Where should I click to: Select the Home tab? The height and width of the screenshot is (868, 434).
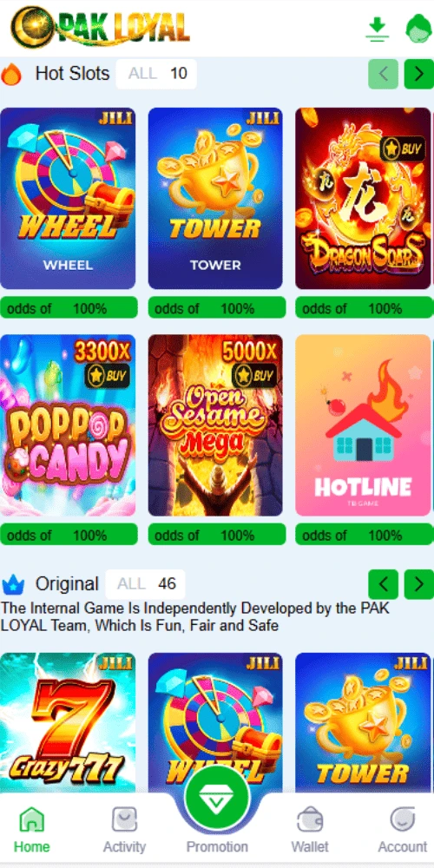coord(31,829)
